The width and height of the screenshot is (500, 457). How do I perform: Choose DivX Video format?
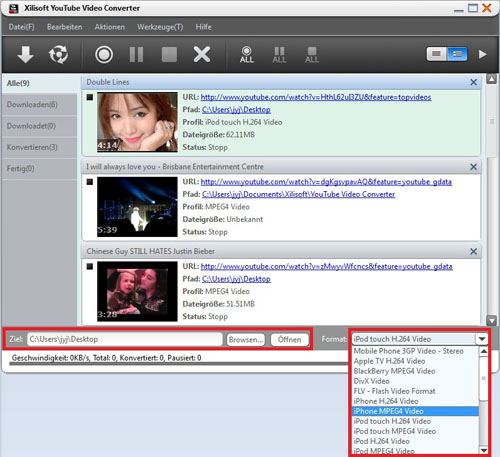pyautogui.click(x=415, y=381)
